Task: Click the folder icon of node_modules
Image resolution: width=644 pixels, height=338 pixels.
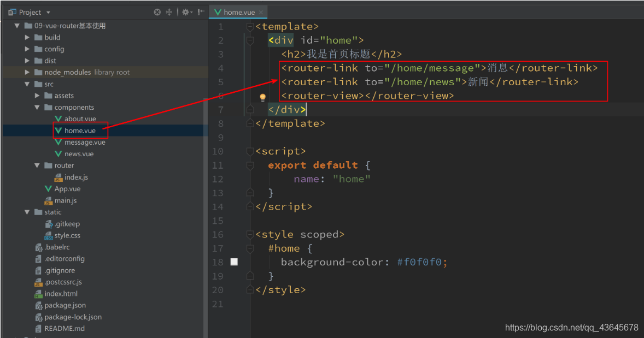Action: tap(38, 72)
